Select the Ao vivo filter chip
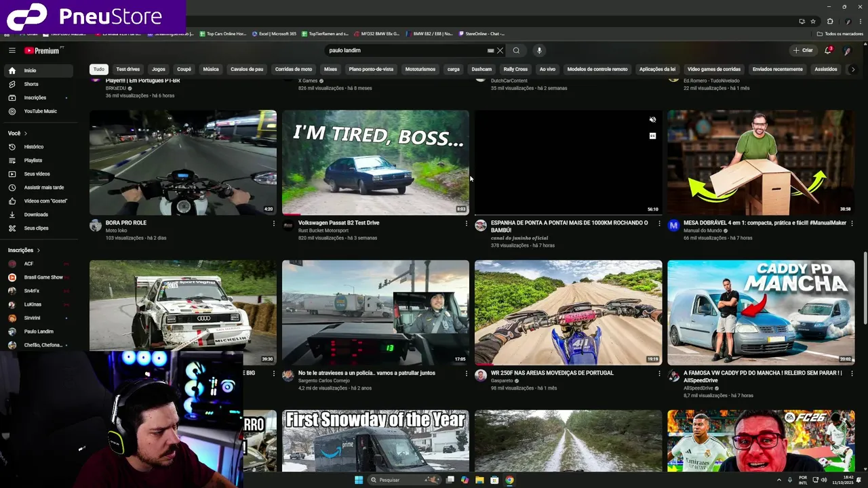 tap(547, 69)
